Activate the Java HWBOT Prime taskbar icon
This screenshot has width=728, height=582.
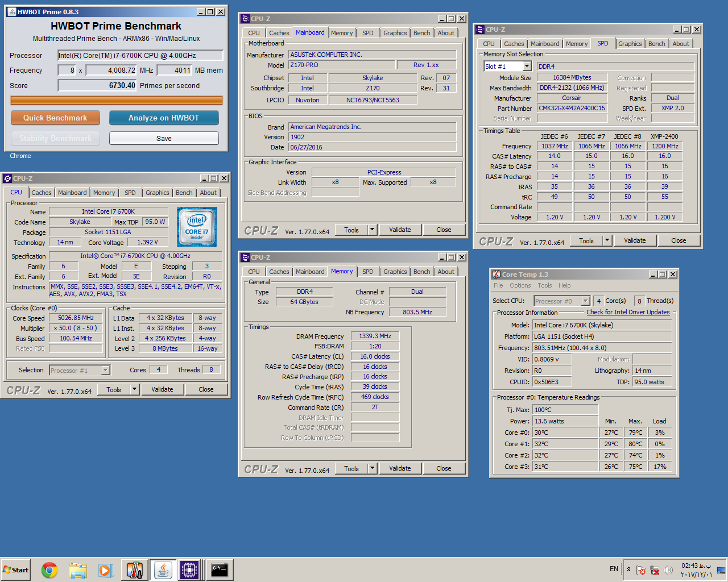[162, 569]
